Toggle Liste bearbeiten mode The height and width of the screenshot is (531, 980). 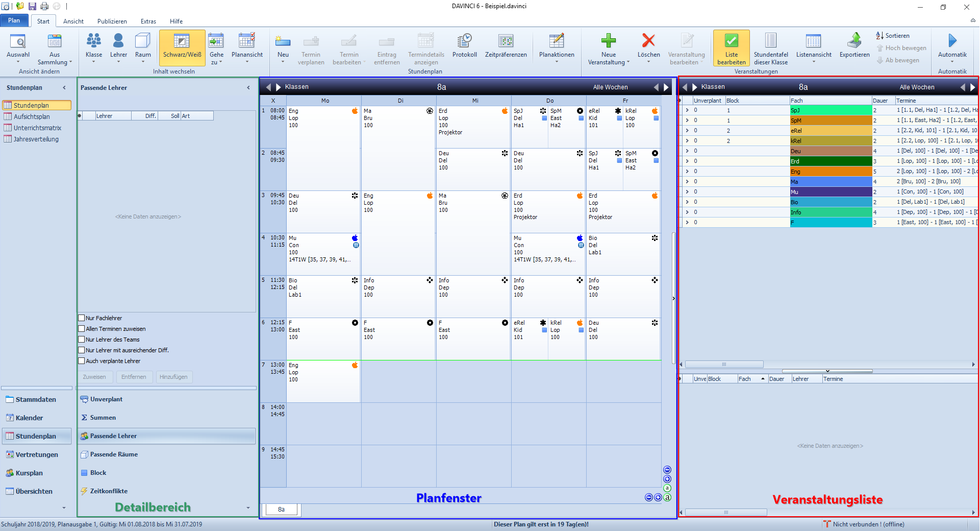click(x=732, y=48)
